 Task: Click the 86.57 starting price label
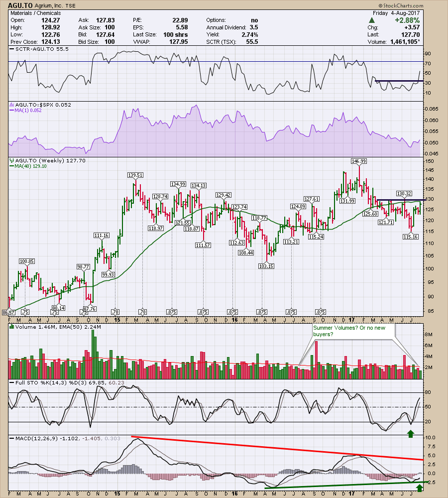[8, 313]
